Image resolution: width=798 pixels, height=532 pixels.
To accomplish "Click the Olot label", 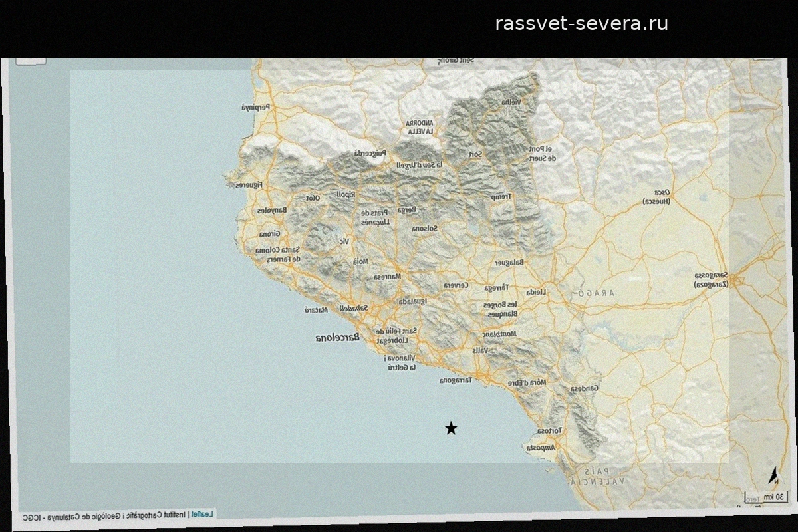I will click(x=313, y=198).
